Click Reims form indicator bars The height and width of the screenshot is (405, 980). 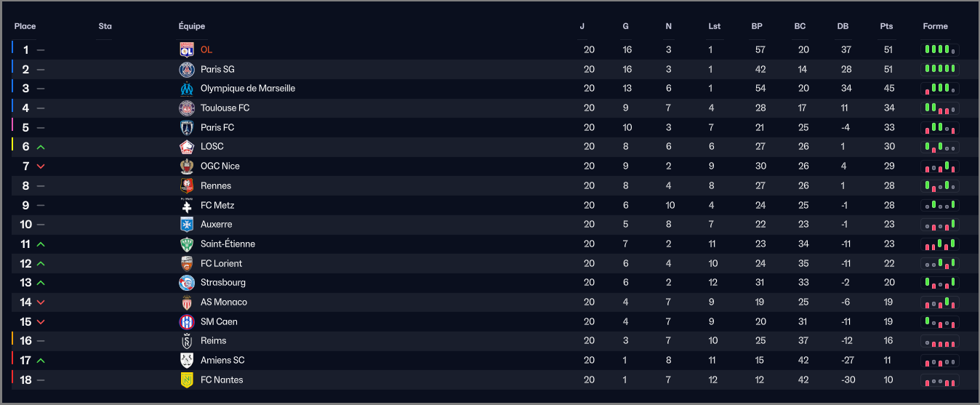(x=940, y=341)
